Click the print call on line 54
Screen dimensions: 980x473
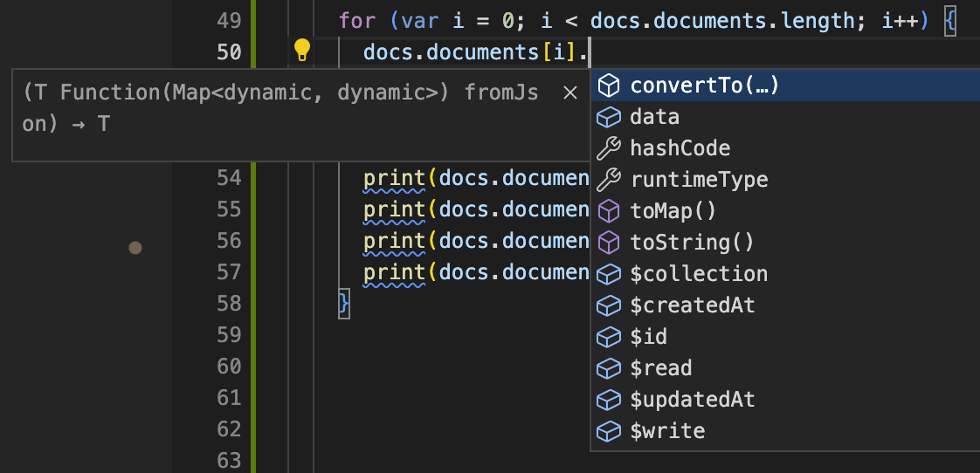coord(395,179)
